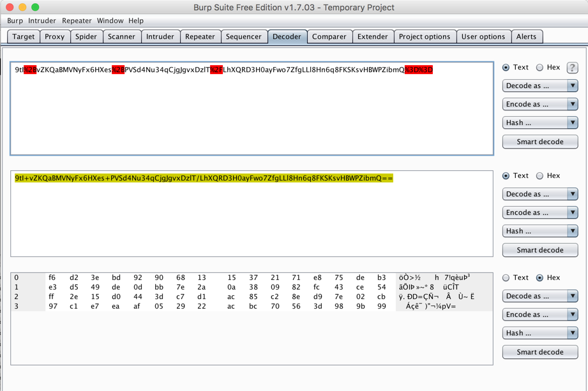Select Hex radio for the third hex panel
The width and height of the screenshot is (588, 391).
(x=539, y=277)
